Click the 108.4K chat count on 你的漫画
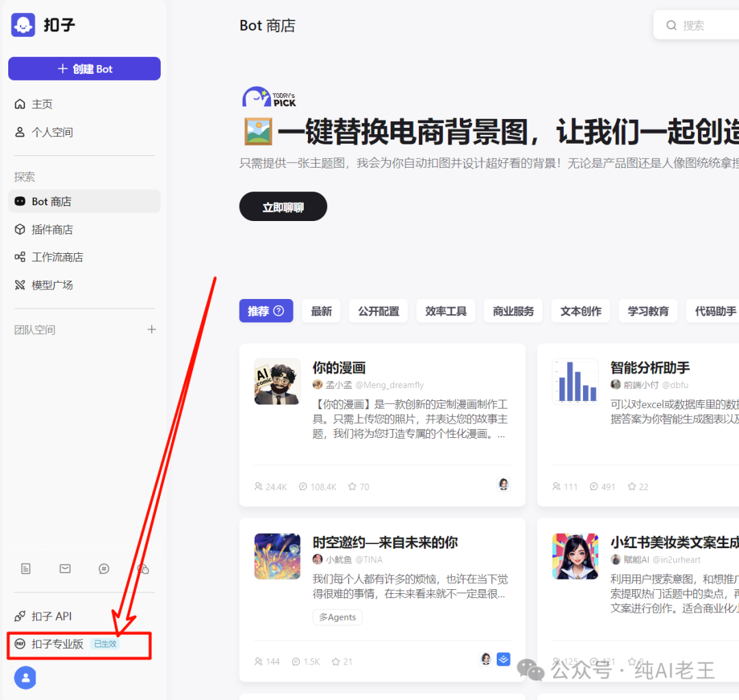This screenshot has height=700, width=739. (317, 487)
